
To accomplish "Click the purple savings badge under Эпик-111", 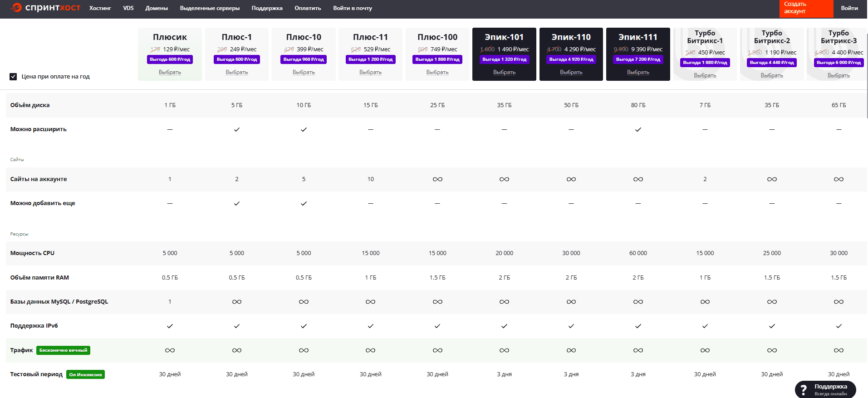I will pyautogui.click(x=638, y=59).
